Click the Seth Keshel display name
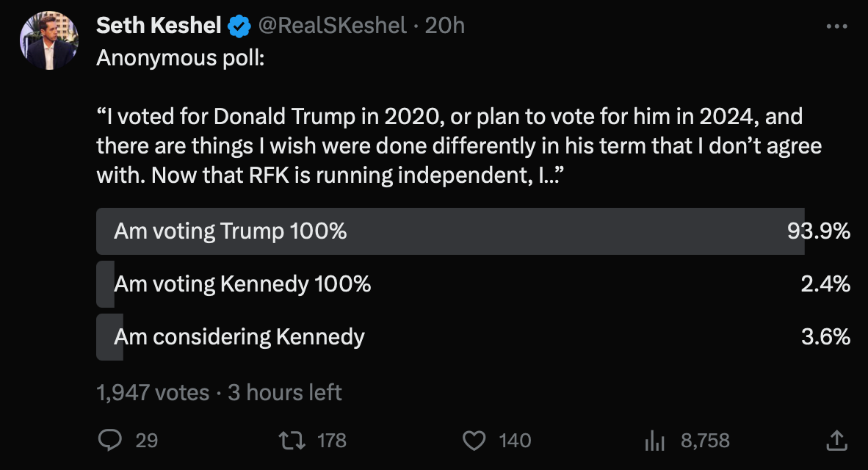Image resolution: width=868 pixels, height=470 pixels. 158,24
